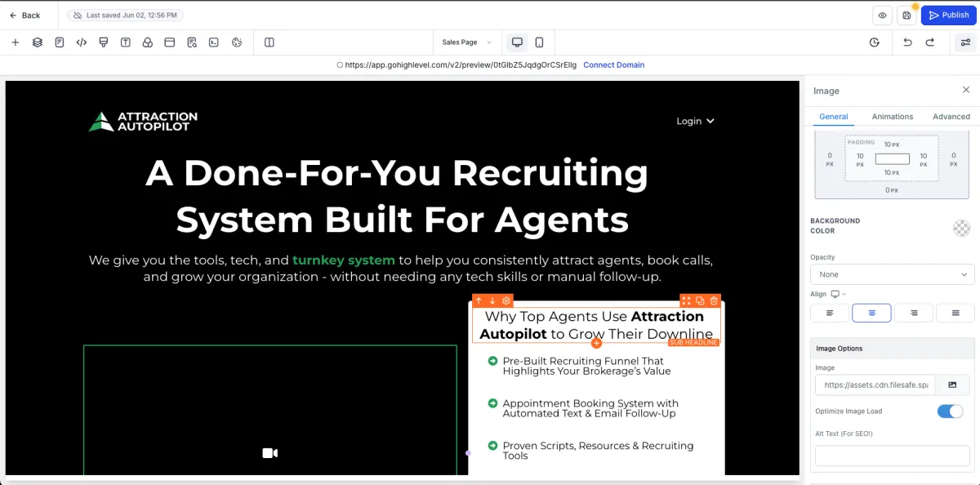
Task: Open the custom code brackets icon
Action: [82, 42]
